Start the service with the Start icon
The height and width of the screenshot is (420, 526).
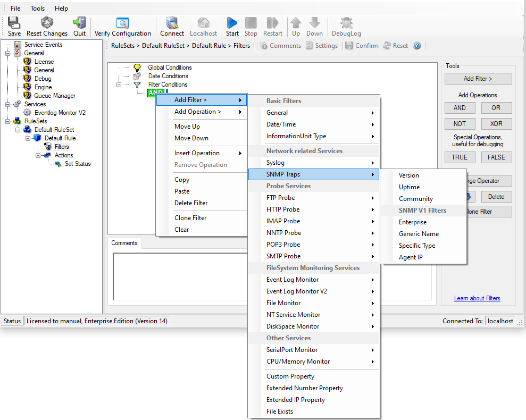(232, 23)
